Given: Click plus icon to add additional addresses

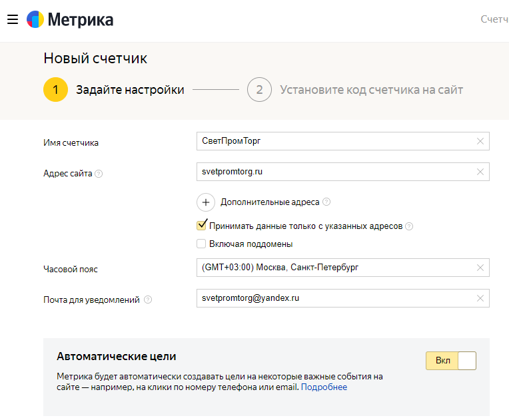Looking at the screenshot, I should point(206,202).
